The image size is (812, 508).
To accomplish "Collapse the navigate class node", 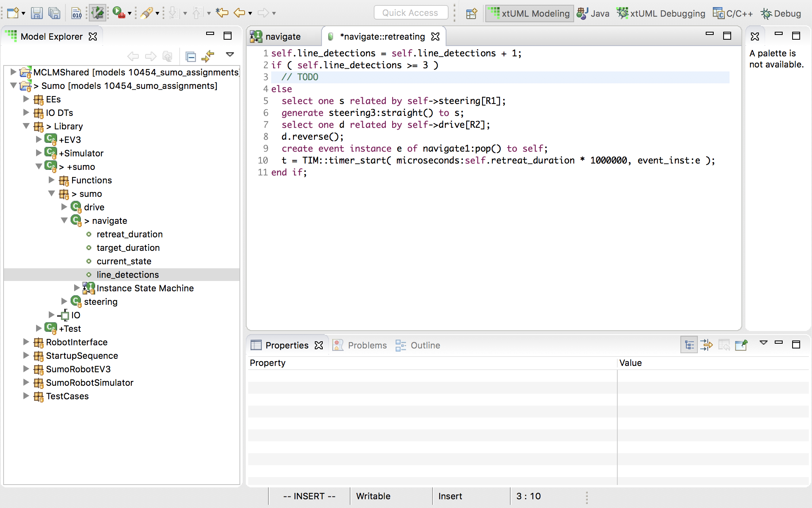I will click(x=64, y=220).
